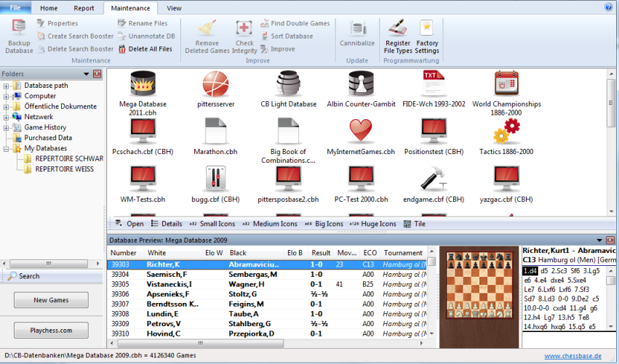Image resolution: width=619 pixels, height=364 pixels.
Task: Click the Open view toolbar button
Action: (129, 224)
